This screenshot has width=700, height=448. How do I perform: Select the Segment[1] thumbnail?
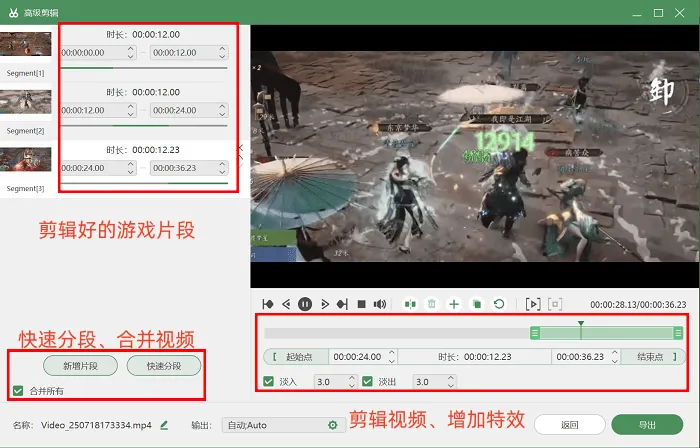point(25,44)
